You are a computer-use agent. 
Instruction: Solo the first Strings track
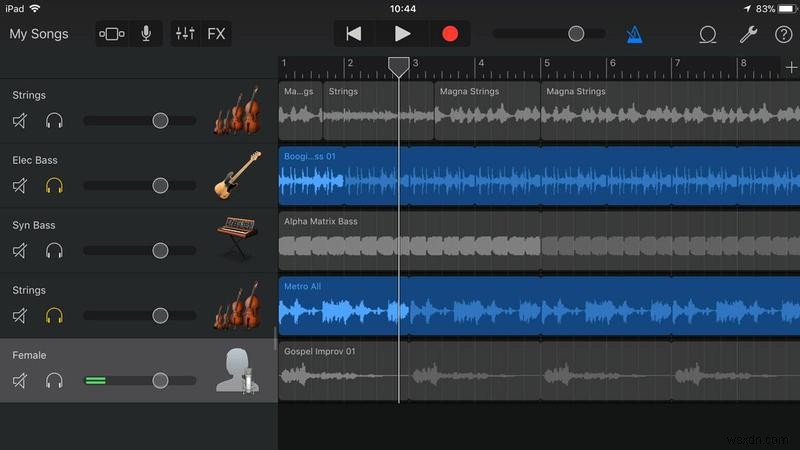54,121
